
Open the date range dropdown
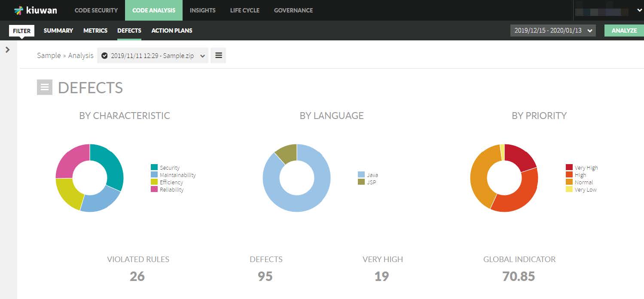pos(552,31)
